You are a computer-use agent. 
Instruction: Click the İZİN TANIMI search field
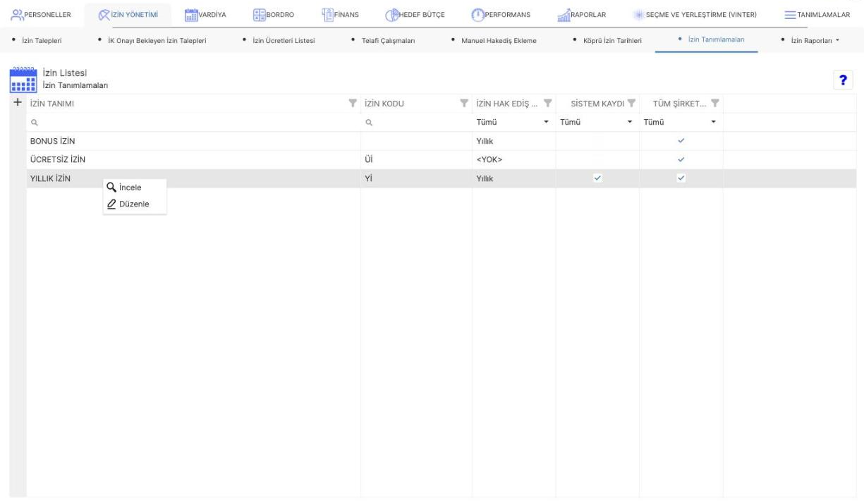point(193,122)
